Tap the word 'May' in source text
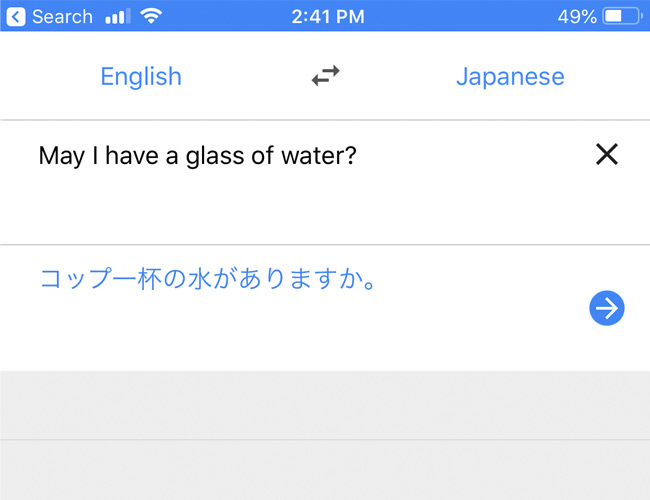This screenshot has height=500, width=650. click(61, 157)
